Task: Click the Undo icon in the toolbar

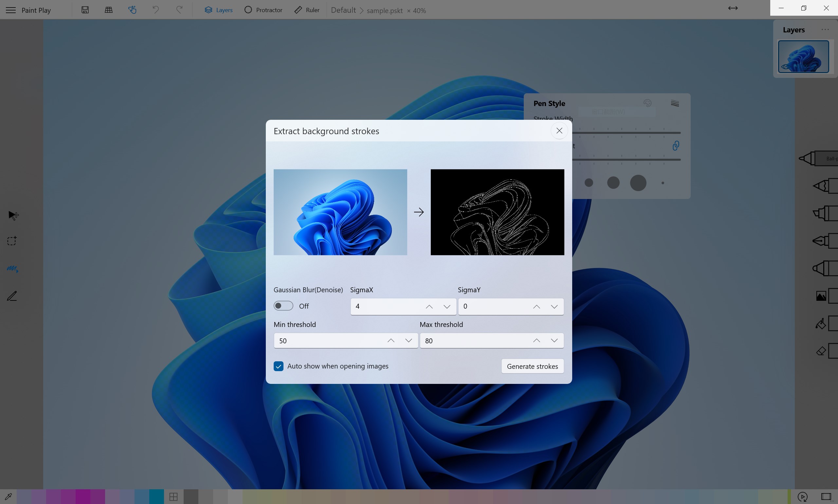Action: tap(155, 9)
